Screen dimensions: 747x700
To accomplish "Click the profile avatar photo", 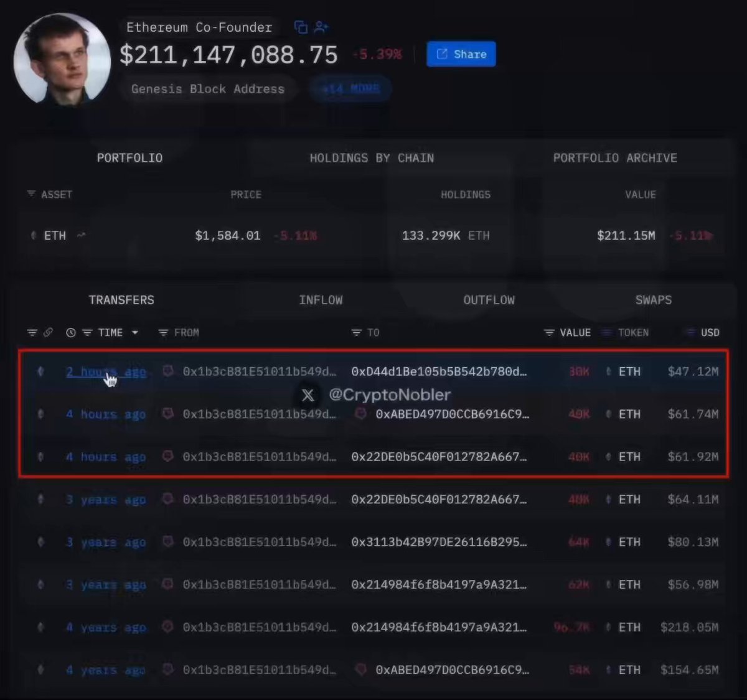I will coord(62,60).
